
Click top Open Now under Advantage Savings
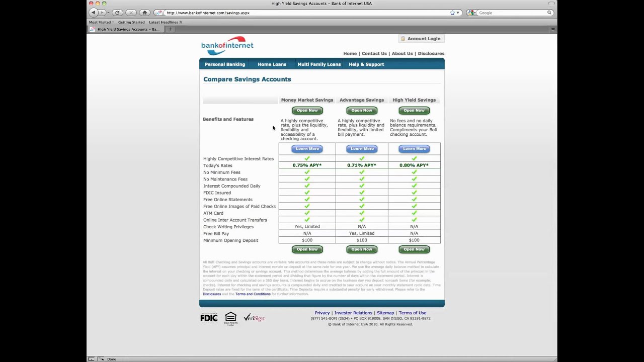coord(362,110)
